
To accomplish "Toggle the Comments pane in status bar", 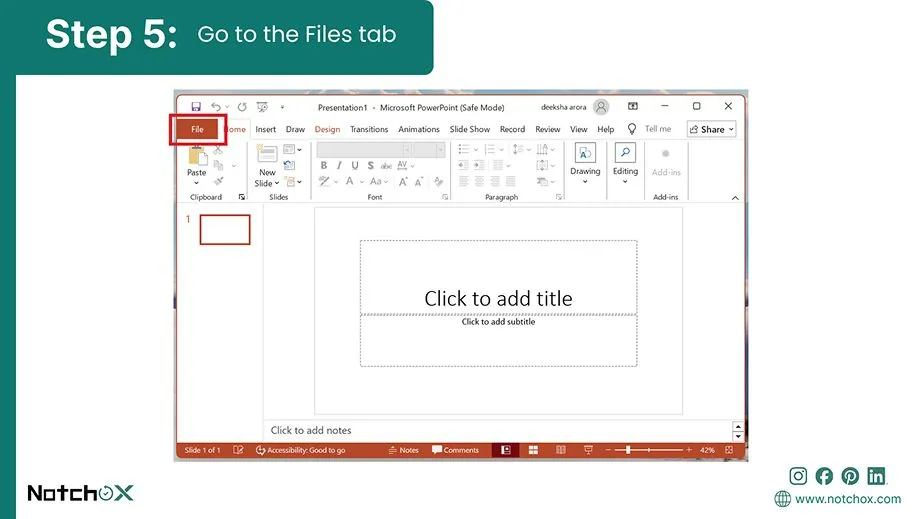I will (455, 450).
